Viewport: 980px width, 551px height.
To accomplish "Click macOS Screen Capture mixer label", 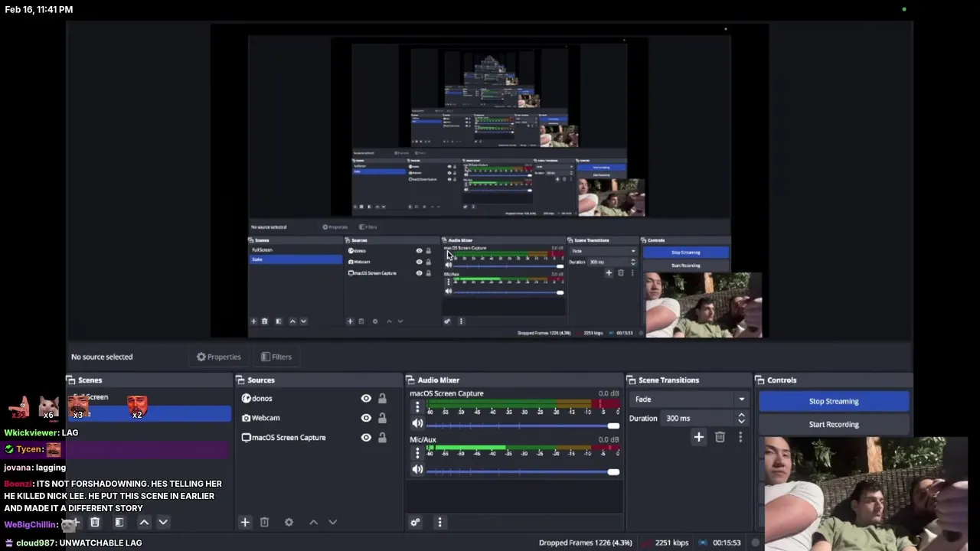I will 446,393.
